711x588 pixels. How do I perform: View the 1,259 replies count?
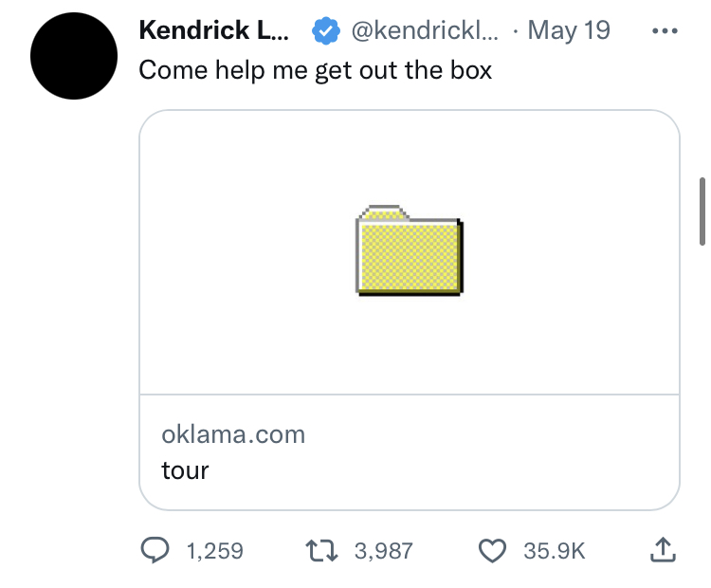(x=215, y=551)
